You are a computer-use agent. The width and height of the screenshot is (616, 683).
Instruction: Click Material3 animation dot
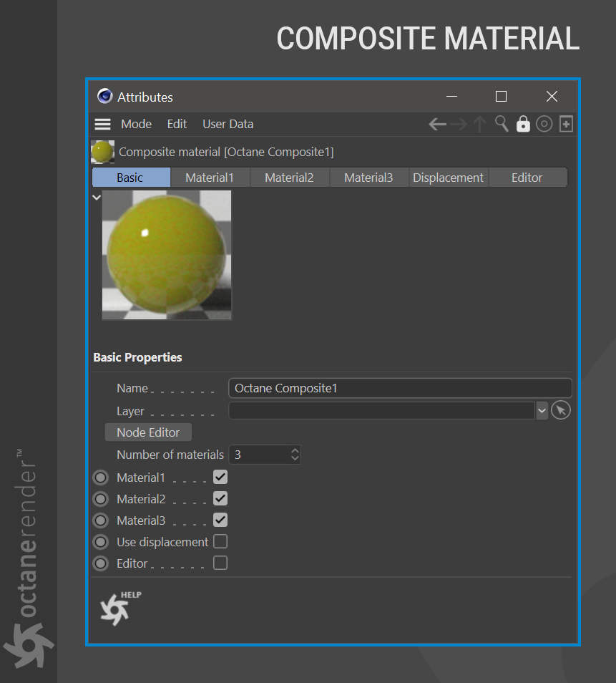point(101,520)
